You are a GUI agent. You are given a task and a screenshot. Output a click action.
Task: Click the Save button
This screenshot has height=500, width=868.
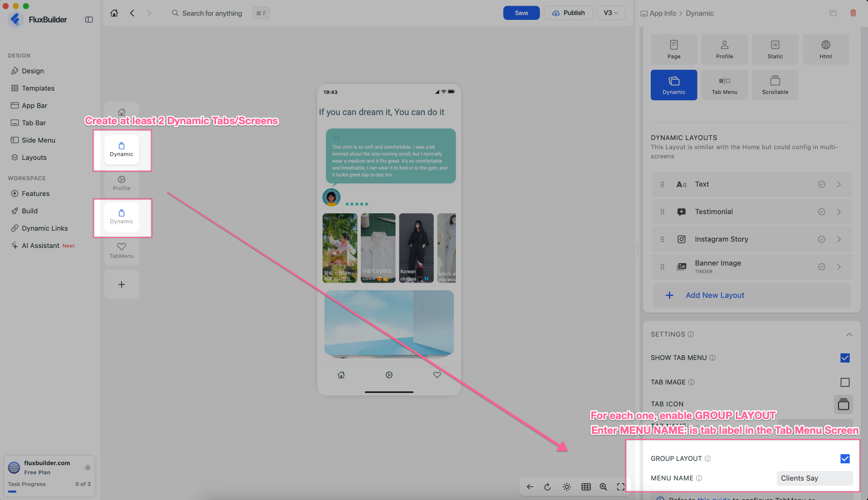point(522,13)
